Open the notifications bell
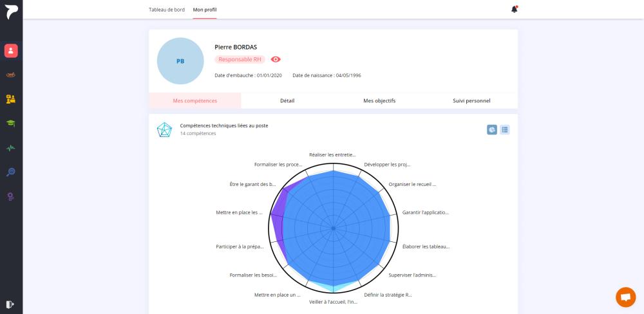The height and width of the screenshot is (314, 644). pyautogui.click(x=514, y=9)
